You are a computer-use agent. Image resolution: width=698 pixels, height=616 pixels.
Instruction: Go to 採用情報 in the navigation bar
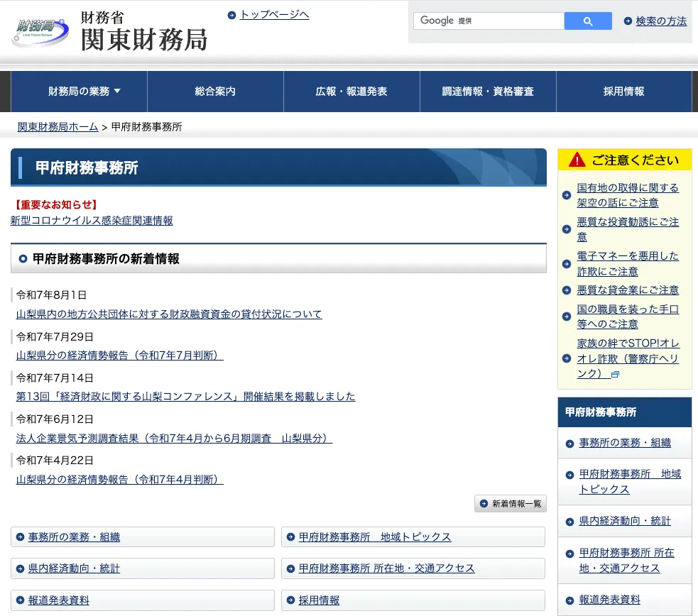pyautogui.click(x=623, y=92)
